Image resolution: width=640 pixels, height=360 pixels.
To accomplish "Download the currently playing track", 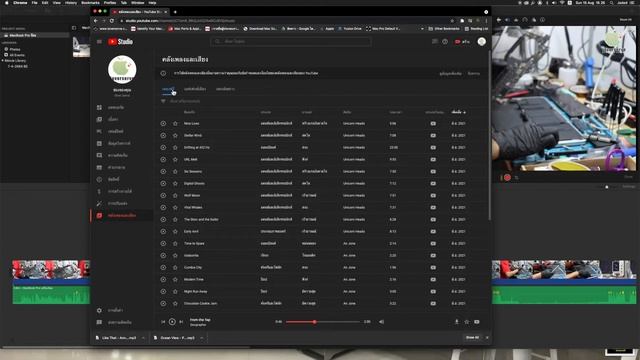I will 456,322.
